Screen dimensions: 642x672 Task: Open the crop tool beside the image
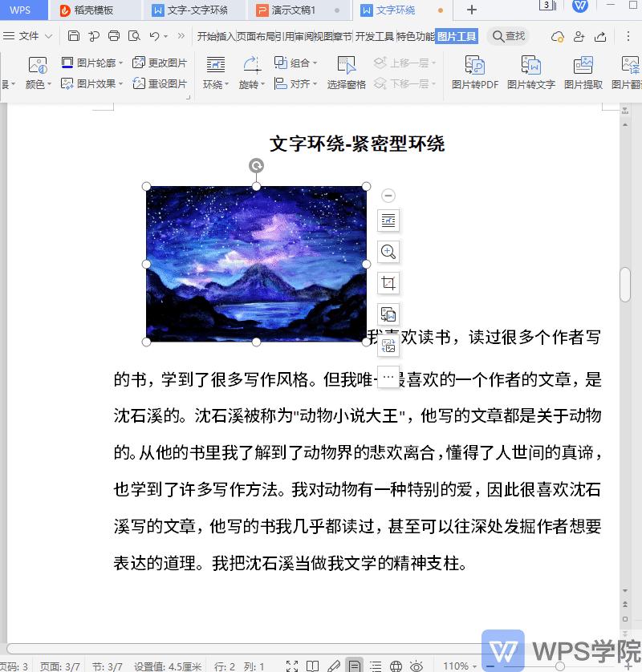388,282
